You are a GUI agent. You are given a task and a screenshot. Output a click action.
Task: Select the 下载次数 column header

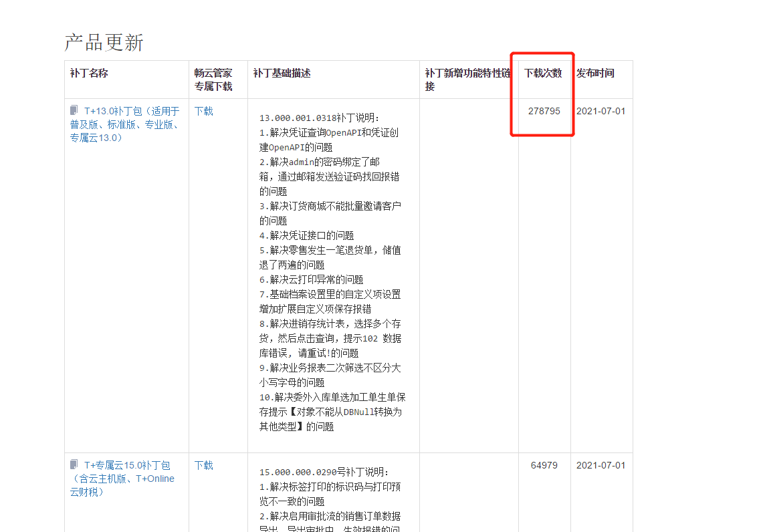543,73
